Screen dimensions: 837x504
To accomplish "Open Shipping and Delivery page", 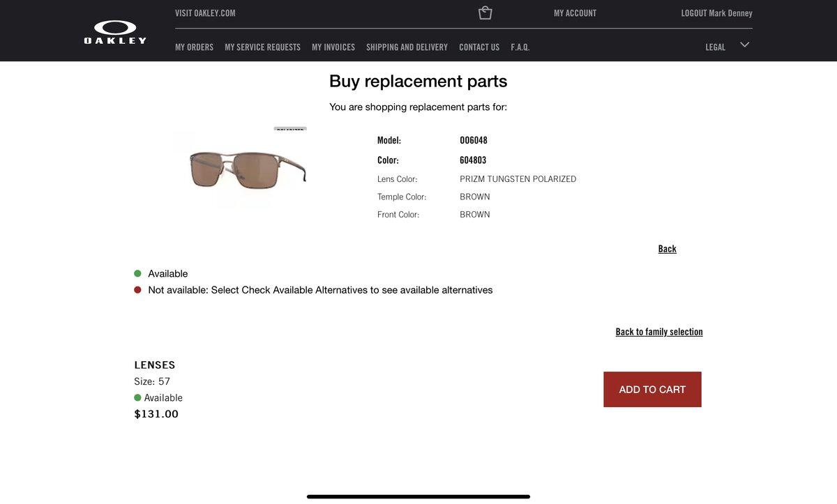I will (x=407, y=47).
